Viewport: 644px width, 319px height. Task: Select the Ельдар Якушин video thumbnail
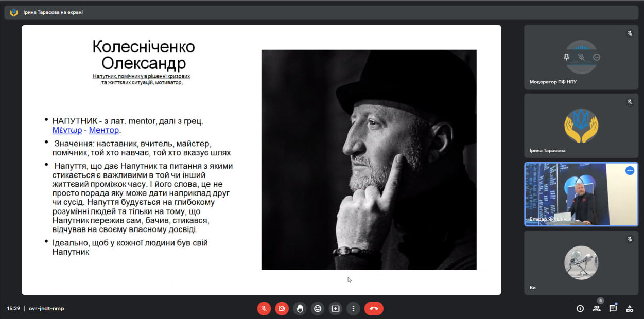581,194
